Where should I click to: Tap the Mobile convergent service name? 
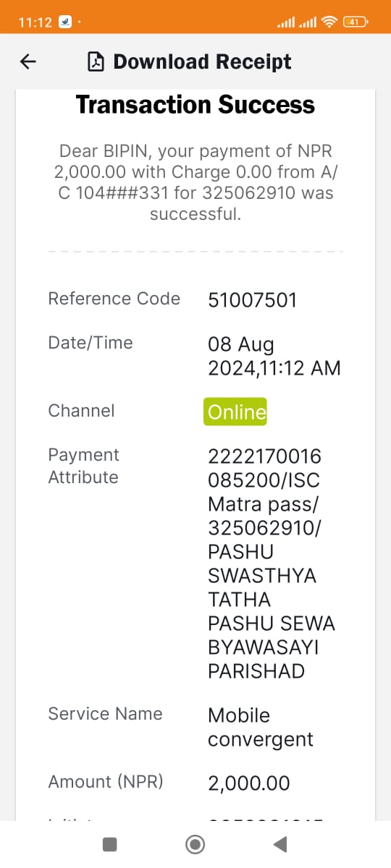click(x=260, y=727)
